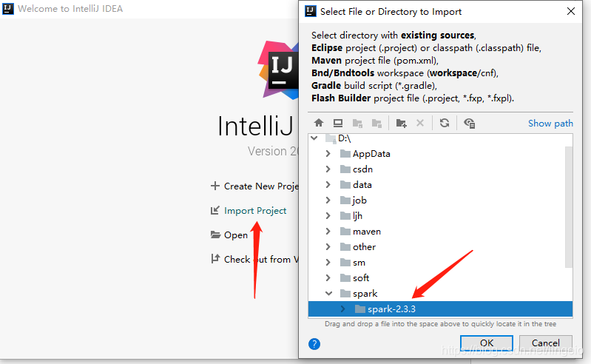Click the folder icon beside Open
591x364 pixels.
(215, 235)
